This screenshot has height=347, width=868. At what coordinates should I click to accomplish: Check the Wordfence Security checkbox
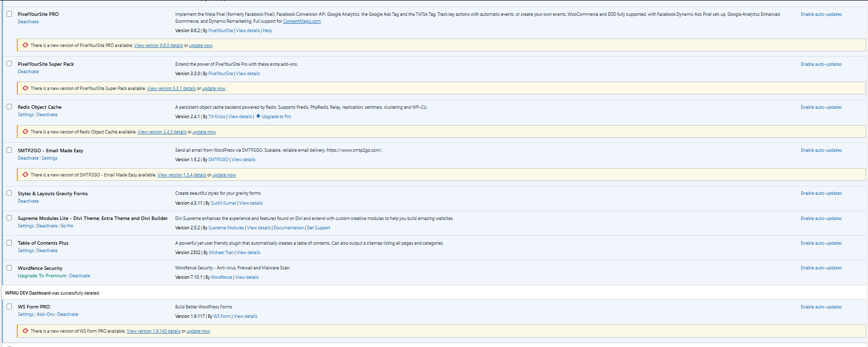coord(9,268)
